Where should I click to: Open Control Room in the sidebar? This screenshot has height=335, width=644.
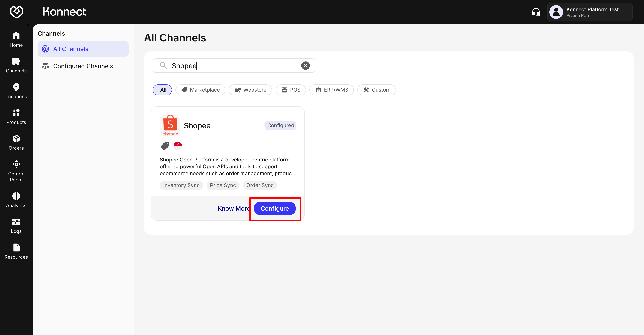[x=16, y=171]
